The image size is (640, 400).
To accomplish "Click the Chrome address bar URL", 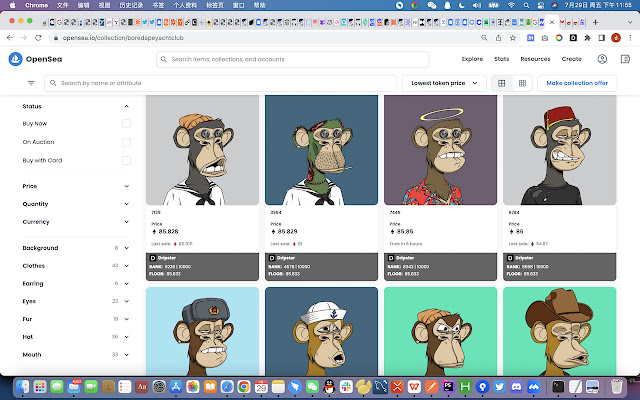I will coord(123,38).
